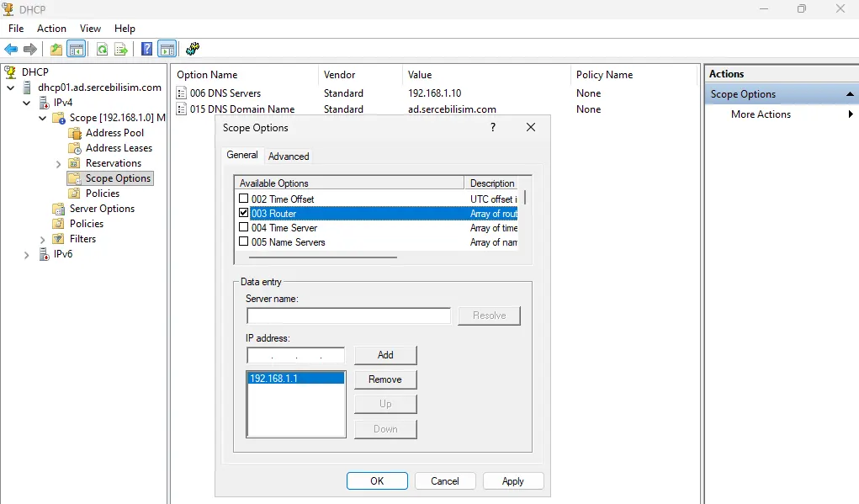Viewport: 859px width, 504px height.
Task: Select the Policies item under the scope
Action: [x=103, y=194]
